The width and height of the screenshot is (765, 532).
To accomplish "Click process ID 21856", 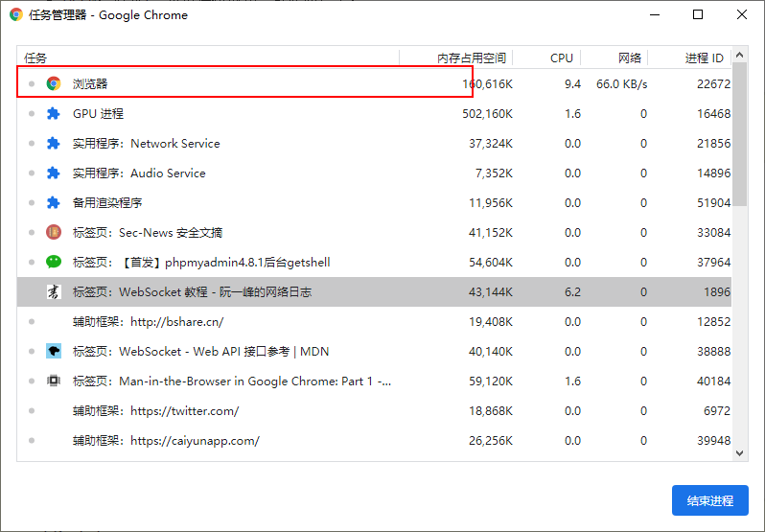I will click(714, 144).
